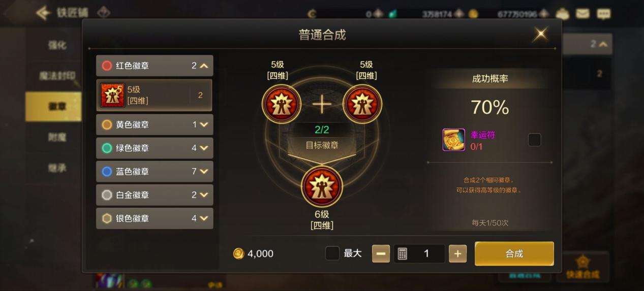Enable the 幸运符 checkbox
This screenshot has height=291, width=644.
pyautogui.click(x=534, y=140)
